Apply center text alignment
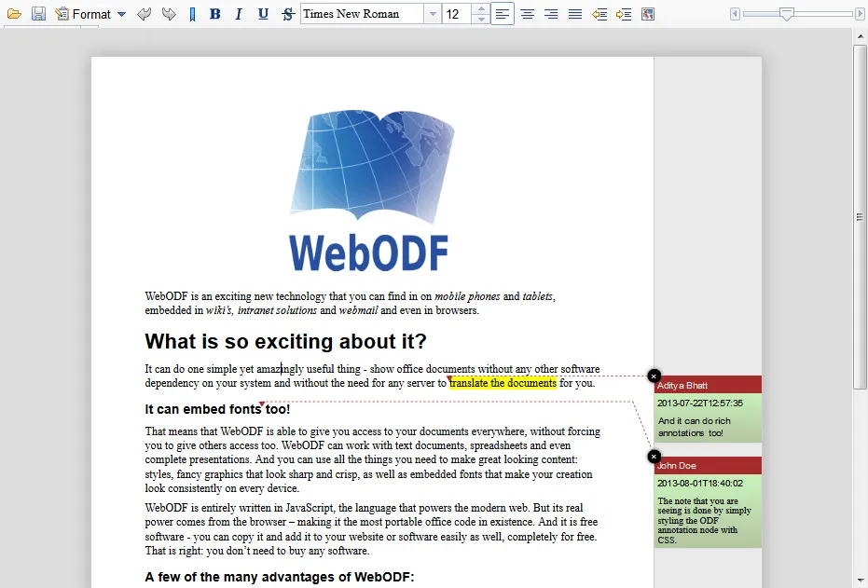This screenshot has width=868, height=588. (526, 13)
